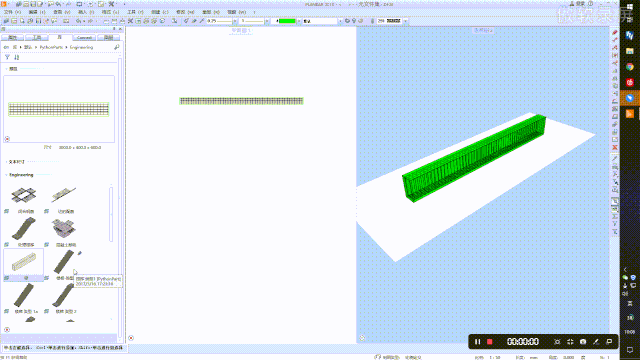Open Google Chrome from the taskbar
This screenshot has height=360, width=640.
(x=630, y=67)
